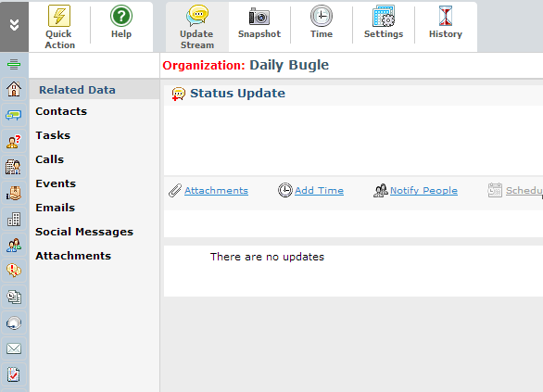Collapse the sidebar using green lines icon
The height and width of the screenshot is (392, 543).
14,65
